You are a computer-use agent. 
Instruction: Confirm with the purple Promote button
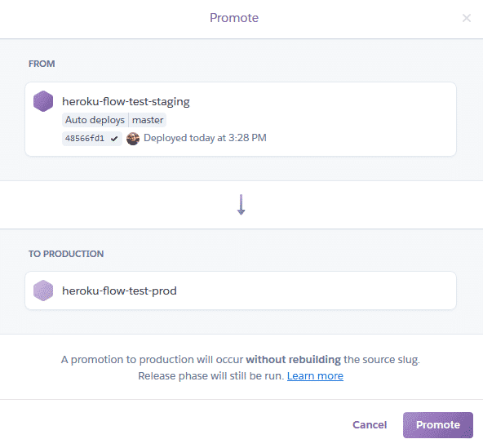point(437,425)
